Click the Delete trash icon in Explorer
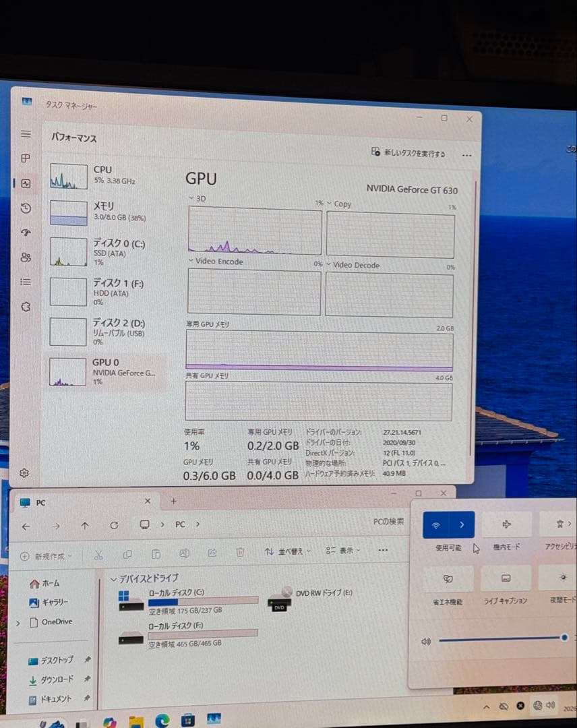Image resolution: width=577 pixels, height=728 pixels. pyautogui.click(x=240, y=553)
